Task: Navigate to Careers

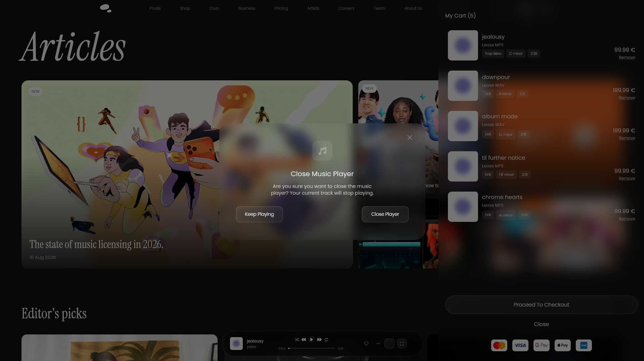Action: point(346,8)
